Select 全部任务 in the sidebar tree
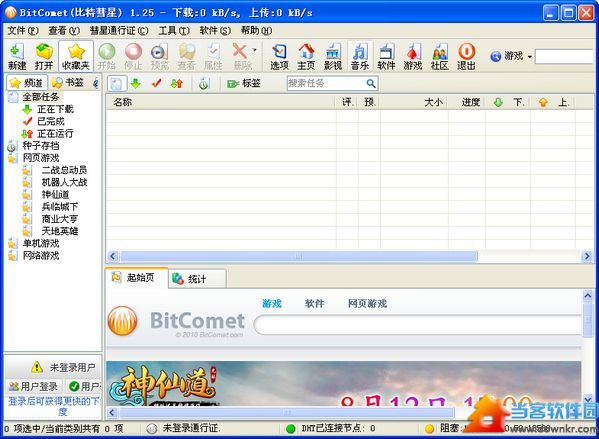Viewport: 599px width, 439px height. pos(40,97)
